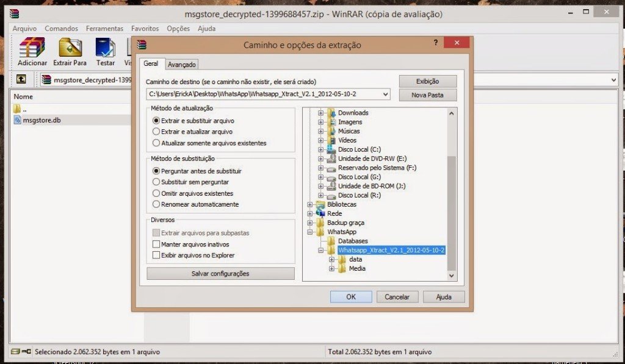Choose Extrair e substituir arquivo option
This screenshot has width=625, height=364.
click(x=156, y=120)
